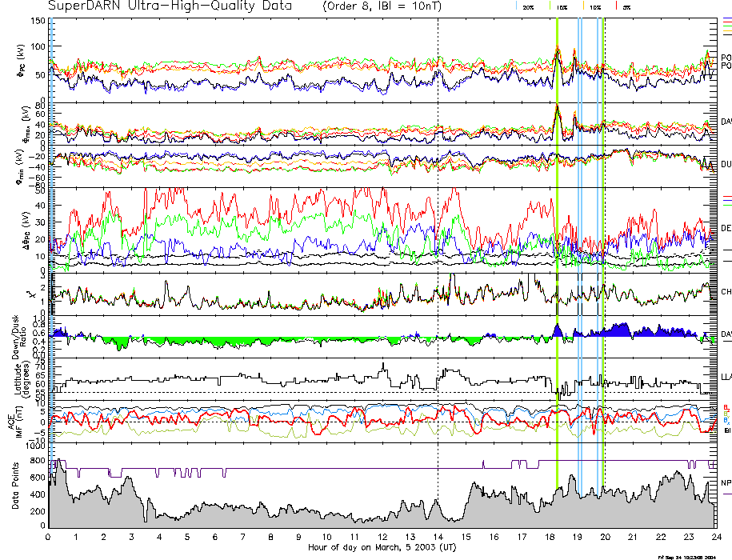Click the "15%" legend label
Image resolution: width=732 pixels, height=560 pixels.
pos(562,8)
